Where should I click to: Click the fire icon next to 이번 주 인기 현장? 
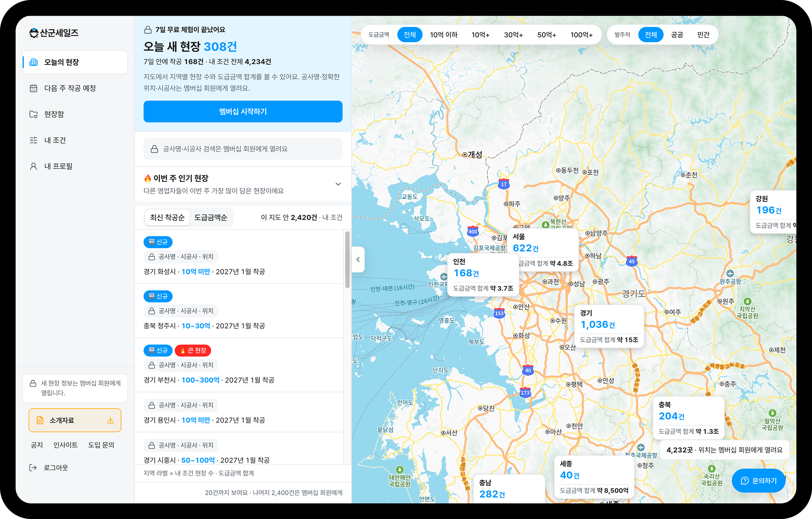coord(148,178)
